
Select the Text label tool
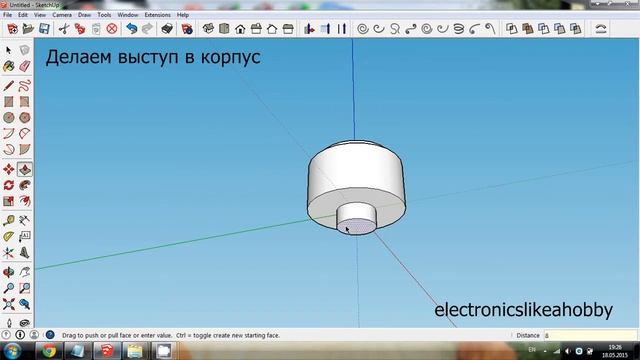(x=24, y=237)
